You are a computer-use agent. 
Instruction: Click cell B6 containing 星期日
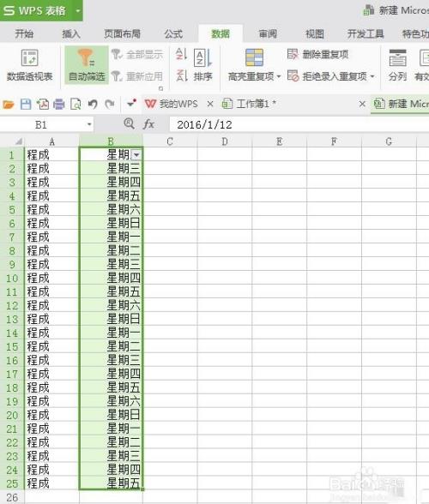click(111, 223)
